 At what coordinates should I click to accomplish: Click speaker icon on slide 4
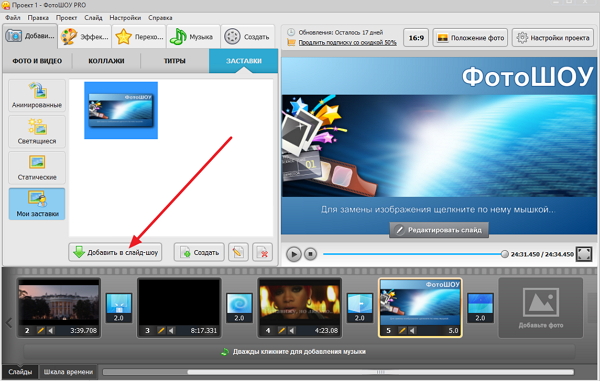tap(292, 331)
